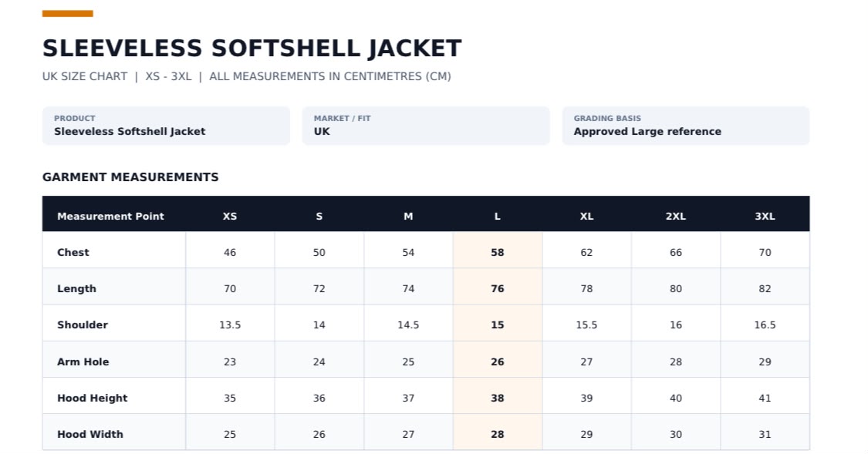
Task: Click the 3XL column header
Action: click(x=765, y=217)
